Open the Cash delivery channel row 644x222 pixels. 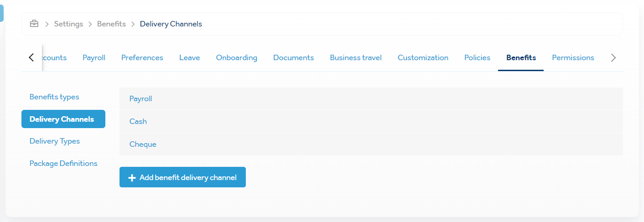tap(371, 121)
